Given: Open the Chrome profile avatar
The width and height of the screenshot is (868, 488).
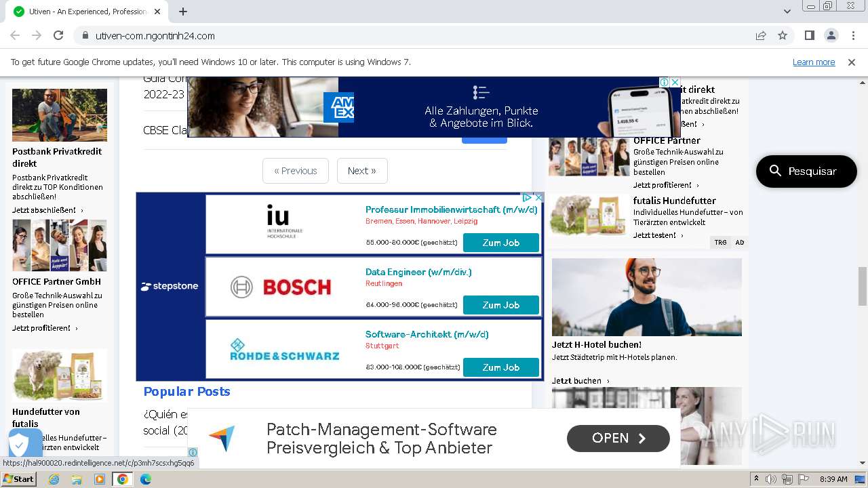Looking at the screenshot, I should tap(831, 35).
